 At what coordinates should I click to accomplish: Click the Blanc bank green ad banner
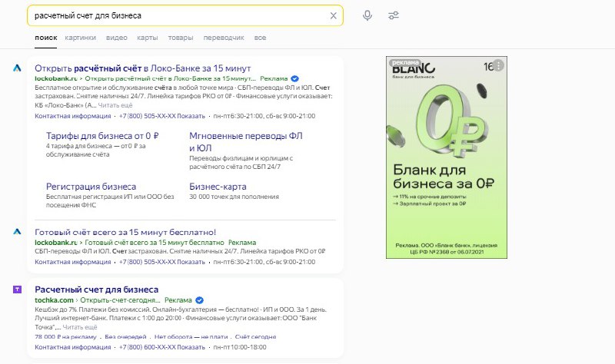click(447, 169)
